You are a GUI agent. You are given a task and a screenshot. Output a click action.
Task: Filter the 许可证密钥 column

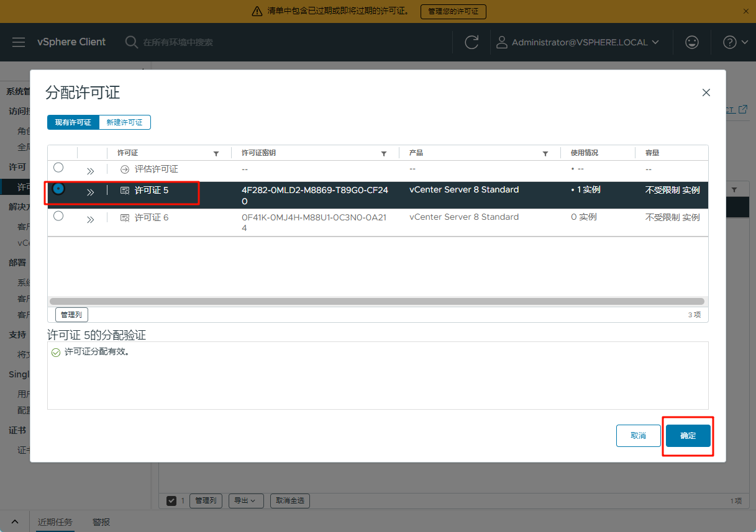click(x=384, y=153)
